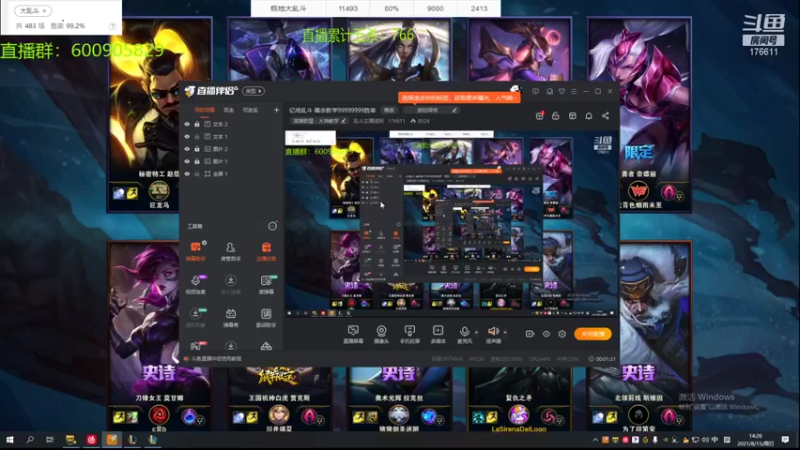800x450 pixels.
Task: Switch to the first scene tab
Action: coord(205,110)
